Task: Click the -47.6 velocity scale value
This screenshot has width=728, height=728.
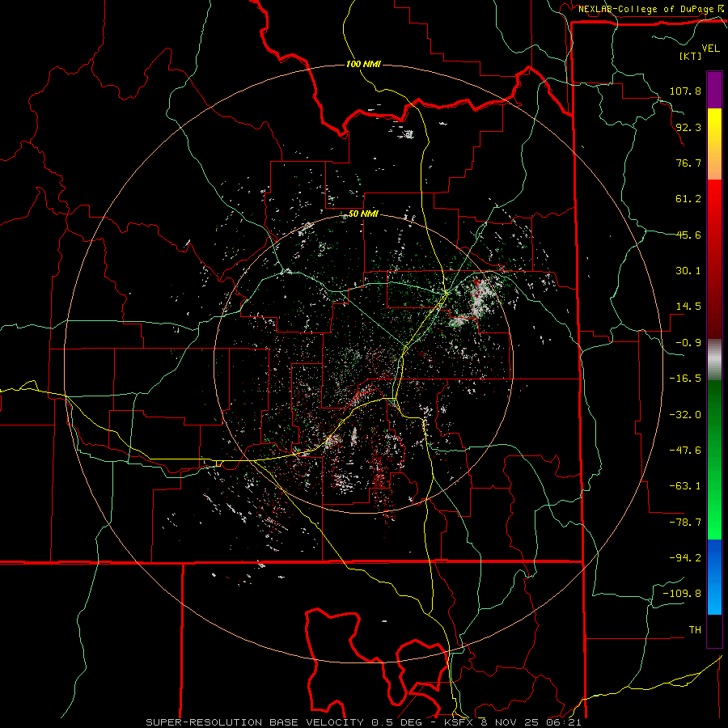Action: [x=685, y=451]
